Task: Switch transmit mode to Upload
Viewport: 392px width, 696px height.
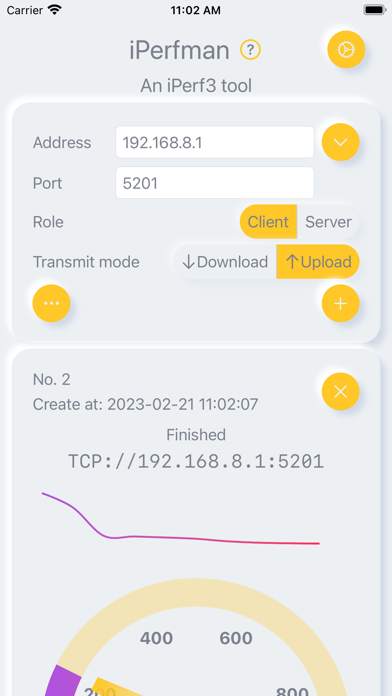Action: tap(318, 262)
